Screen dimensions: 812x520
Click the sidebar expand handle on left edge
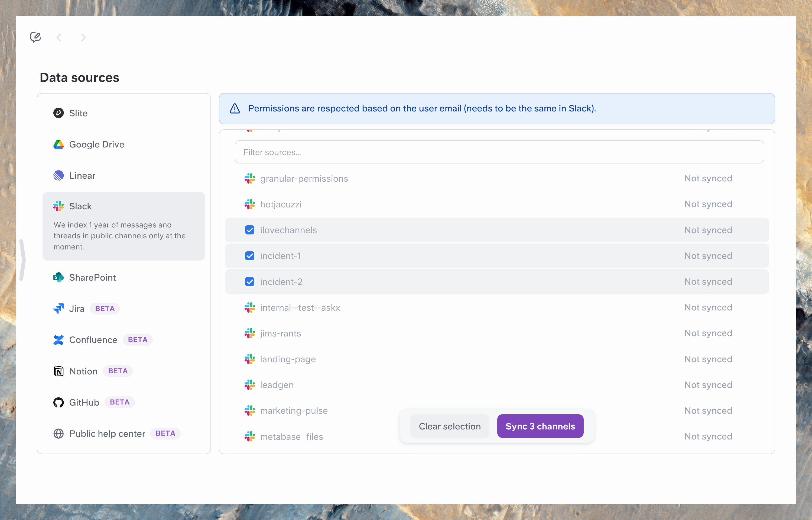[22, 260]
